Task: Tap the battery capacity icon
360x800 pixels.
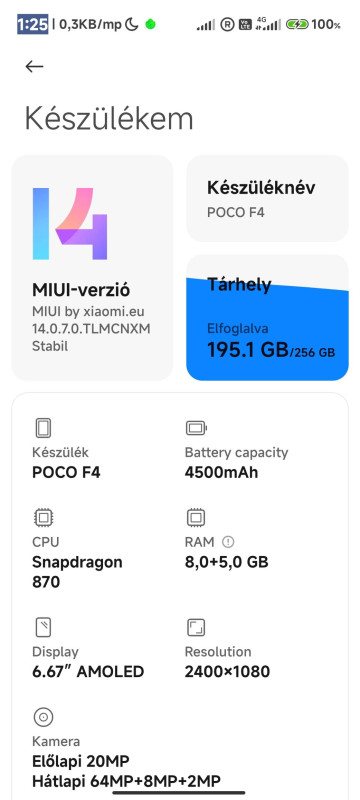Action: (x=196, y=428)
